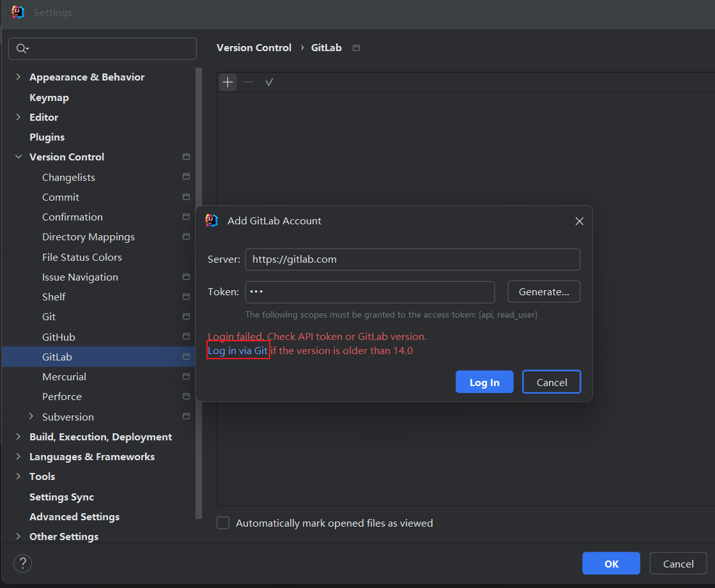Viewport: 715px width, 588px height.
Task: Collapse the Version Control section
Action: click(x=19, y=157)
